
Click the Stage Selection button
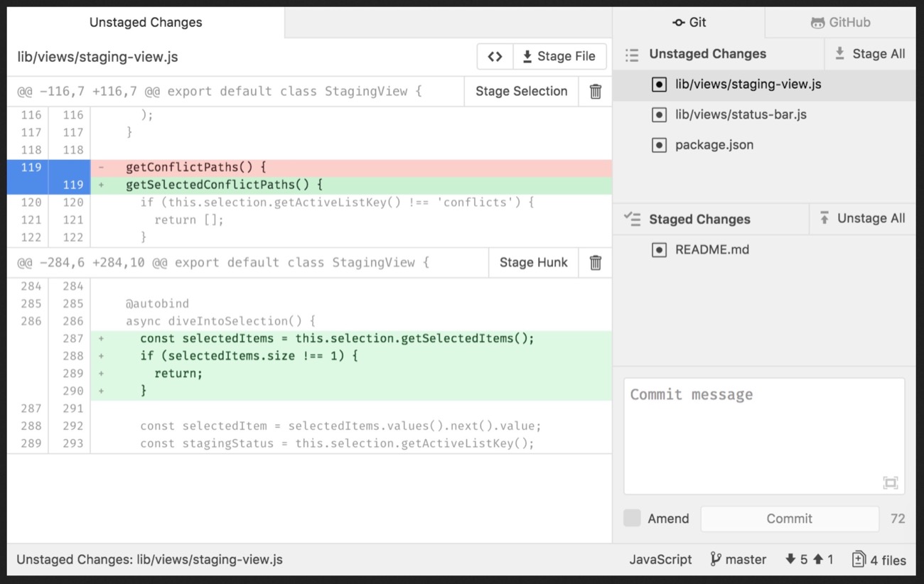pyautogui.click(x=521, y=92)
